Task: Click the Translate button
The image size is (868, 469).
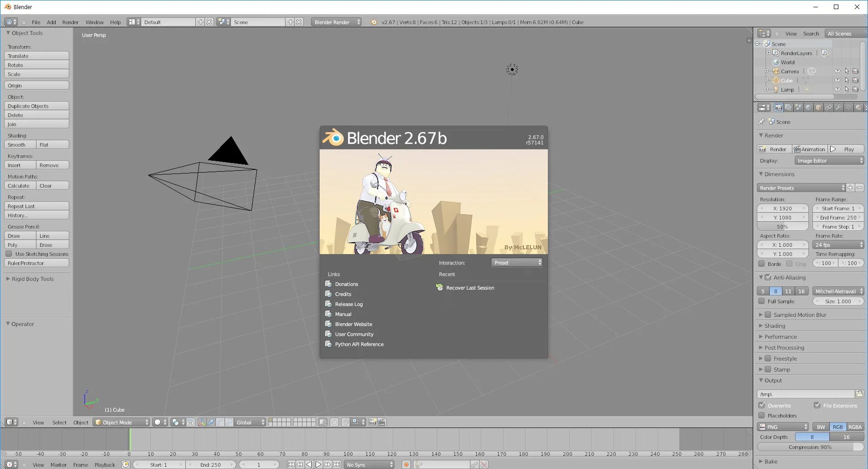Action: click(36, 56)
